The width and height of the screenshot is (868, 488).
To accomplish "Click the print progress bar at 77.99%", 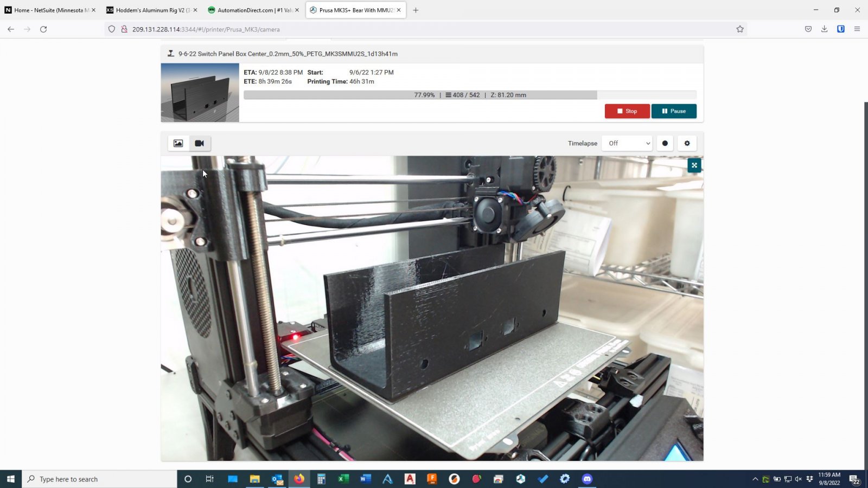I will 470,95.
